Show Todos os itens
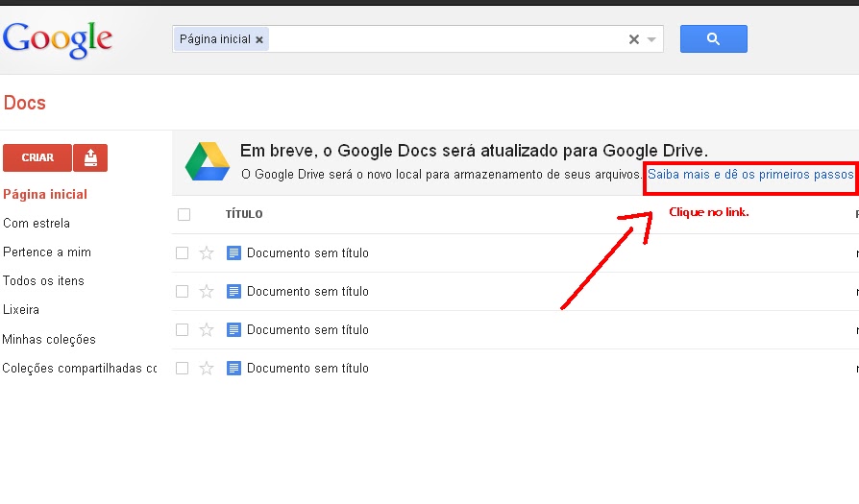 (x=43, y=280)
